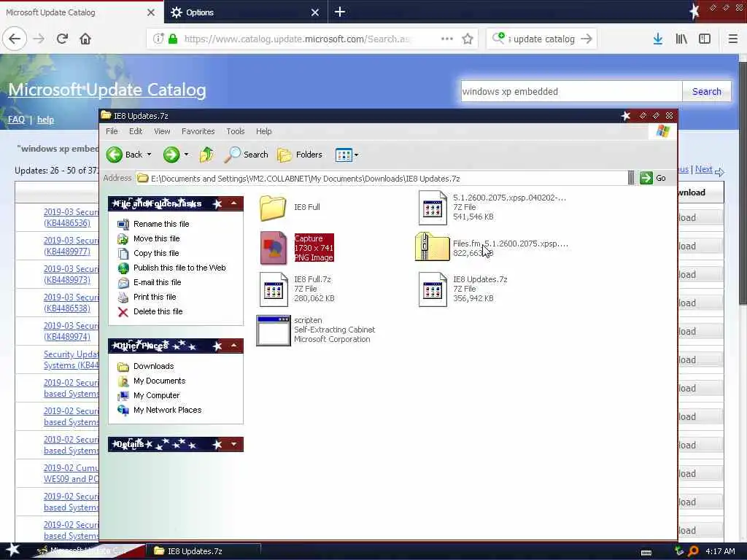Go up one folder level icon

pos(206,155)
